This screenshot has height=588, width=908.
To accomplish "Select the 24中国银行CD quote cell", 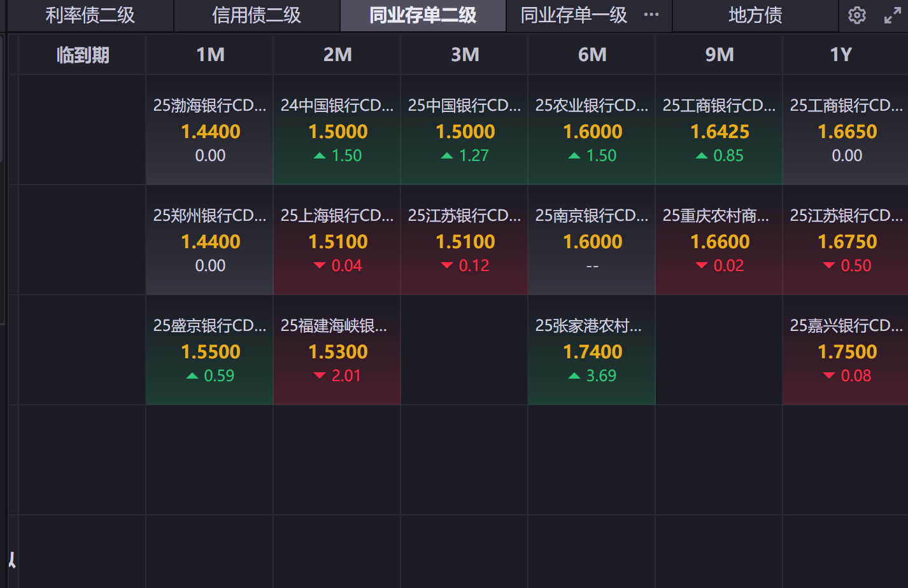I will pos(337,130).
